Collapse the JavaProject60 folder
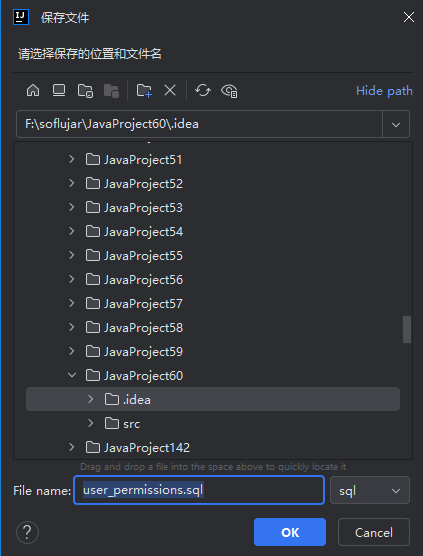423x556 pixels. tap(72, 375)
